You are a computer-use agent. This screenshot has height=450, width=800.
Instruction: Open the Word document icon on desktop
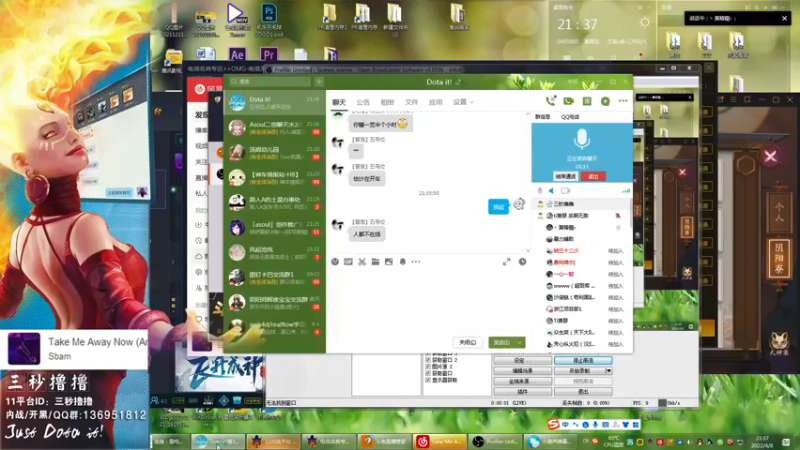[206, 54]
